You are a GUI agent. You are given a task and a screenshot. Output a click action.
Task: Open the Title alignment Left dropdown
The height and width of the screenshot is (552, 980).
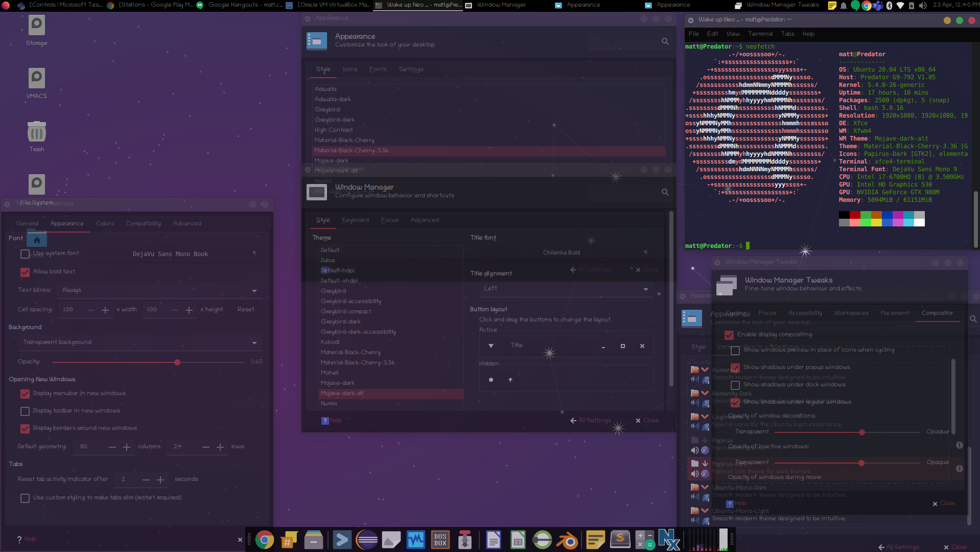566,289
